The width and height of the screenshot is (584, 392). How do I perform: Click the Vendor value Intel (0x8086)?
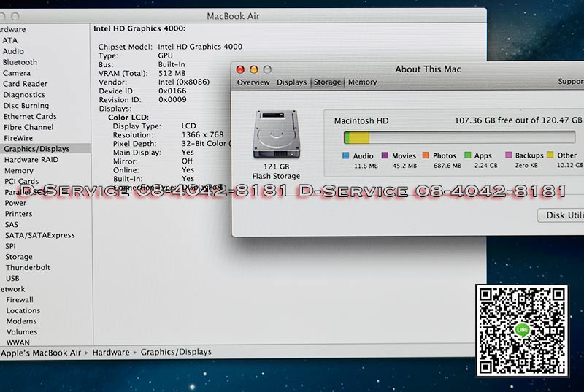[184, 82]
